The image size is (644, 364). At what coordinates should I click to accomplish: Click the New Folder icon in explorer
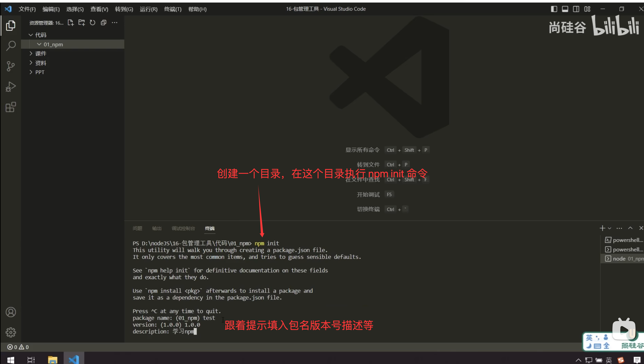[x=82, y=23]
